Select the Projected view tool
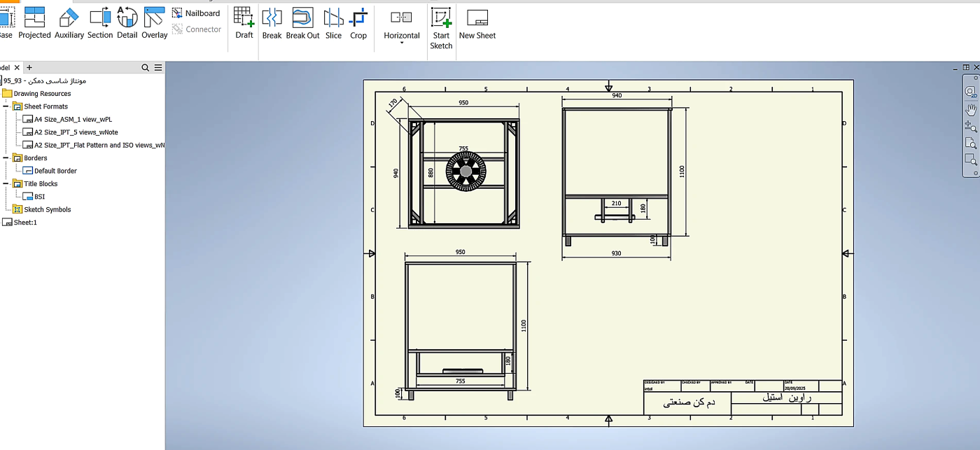The width and height of the screenshot is (980, 450). 34,23
